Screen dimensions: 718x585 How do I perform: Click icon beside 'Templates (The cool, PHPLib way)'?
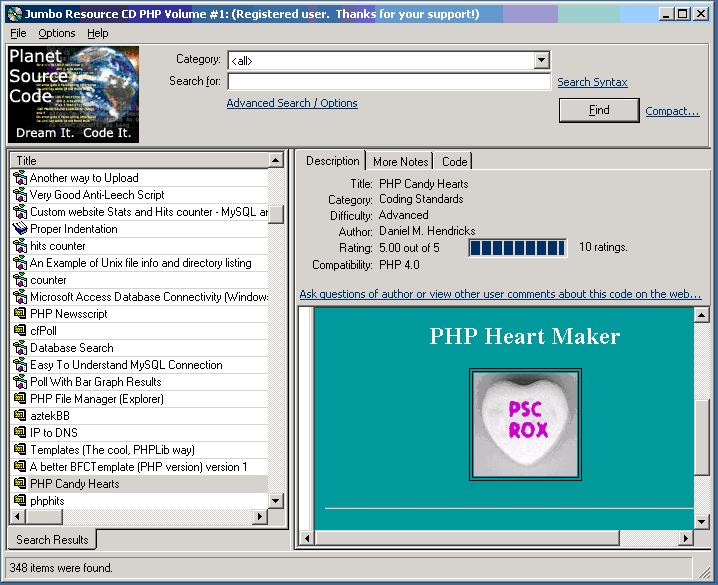pos(20,449)
